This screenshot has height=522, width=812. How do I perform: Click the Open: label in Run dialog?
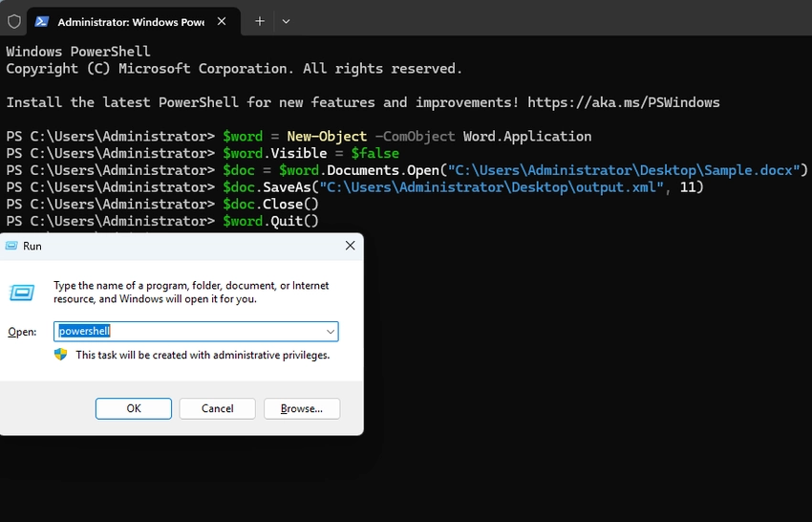22,332
